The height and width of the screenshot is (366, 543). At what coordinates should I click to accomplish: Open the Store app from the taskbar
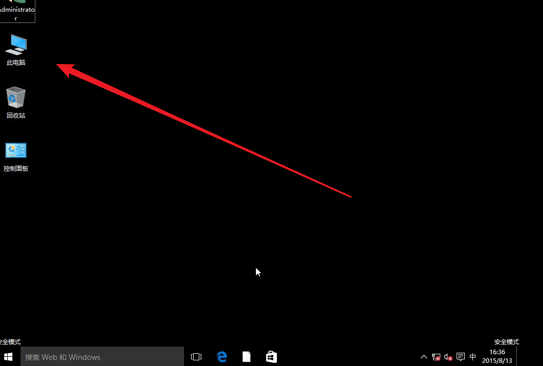(x=272, y=357)
